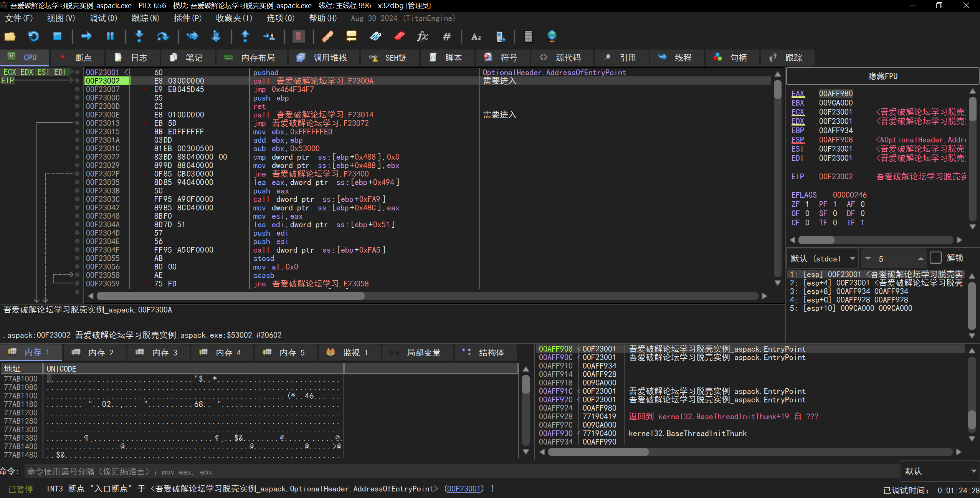Click the disassembly horizontal scrollbar thumb

point(230,296)
